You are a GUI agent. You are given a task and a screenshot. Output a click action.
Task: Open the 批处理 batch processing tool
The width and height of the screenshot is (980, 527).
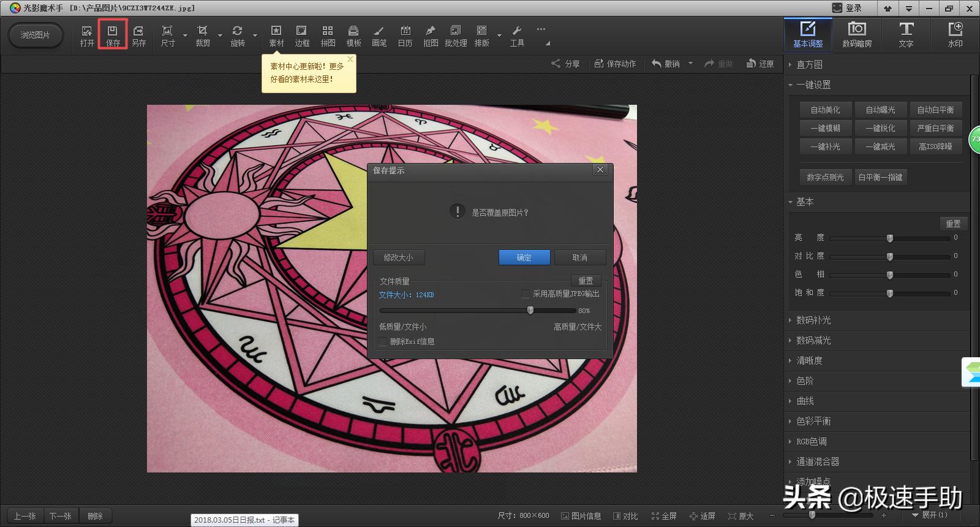[456, 35]
